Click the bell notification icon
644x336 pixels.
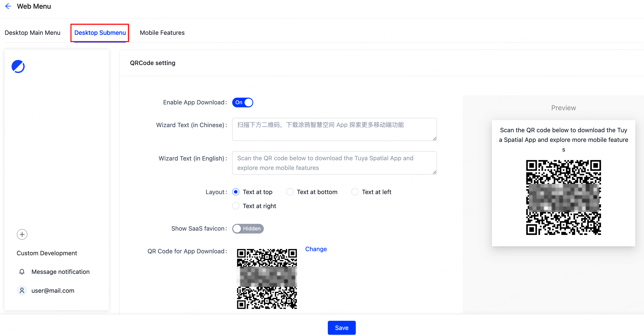click(x=22, y=272)
